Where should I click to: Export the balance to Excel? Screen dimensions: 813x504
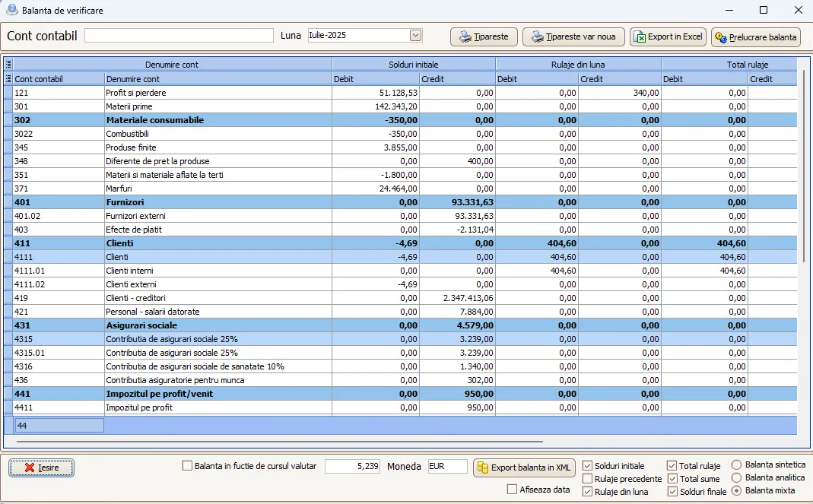coord(668,36)
